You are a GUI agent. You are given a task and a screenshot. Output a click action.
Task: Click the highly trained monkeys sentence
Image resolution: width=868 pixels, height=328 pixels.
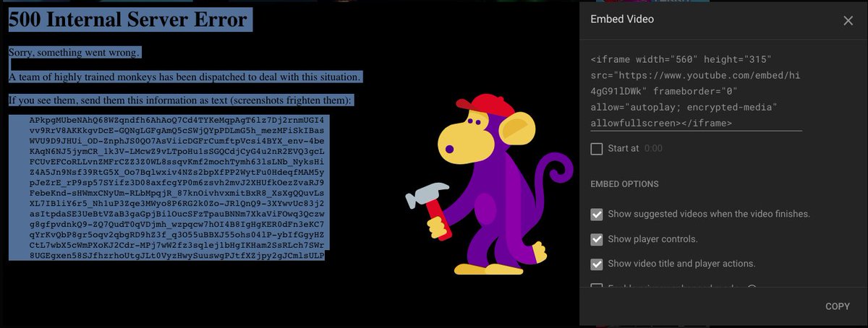point(184,77)
